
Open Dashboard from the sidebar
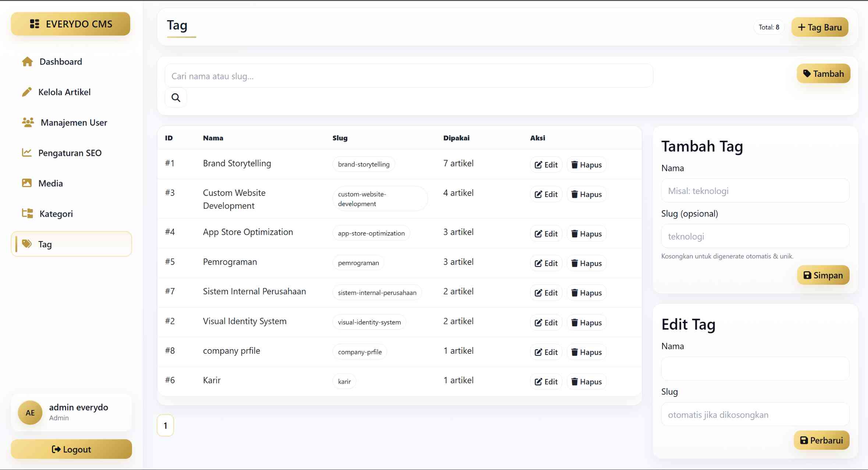click(x=71, y=62)
